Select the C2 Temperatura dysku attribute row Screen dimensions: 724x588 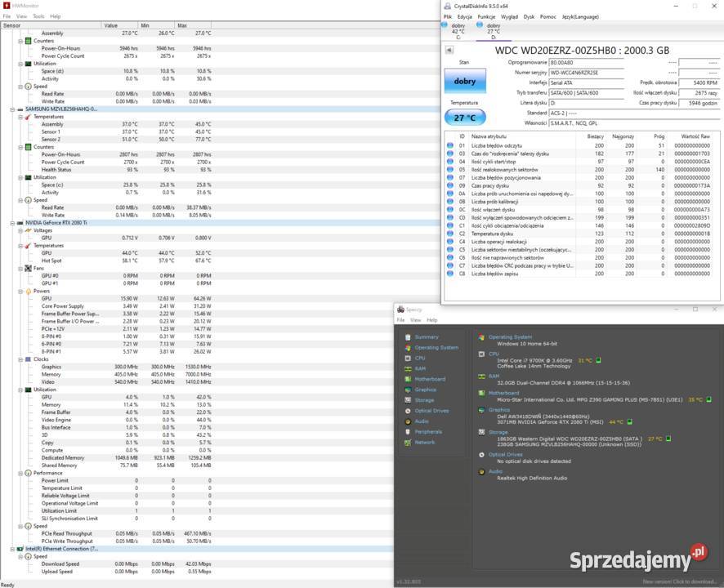point(581,234)
